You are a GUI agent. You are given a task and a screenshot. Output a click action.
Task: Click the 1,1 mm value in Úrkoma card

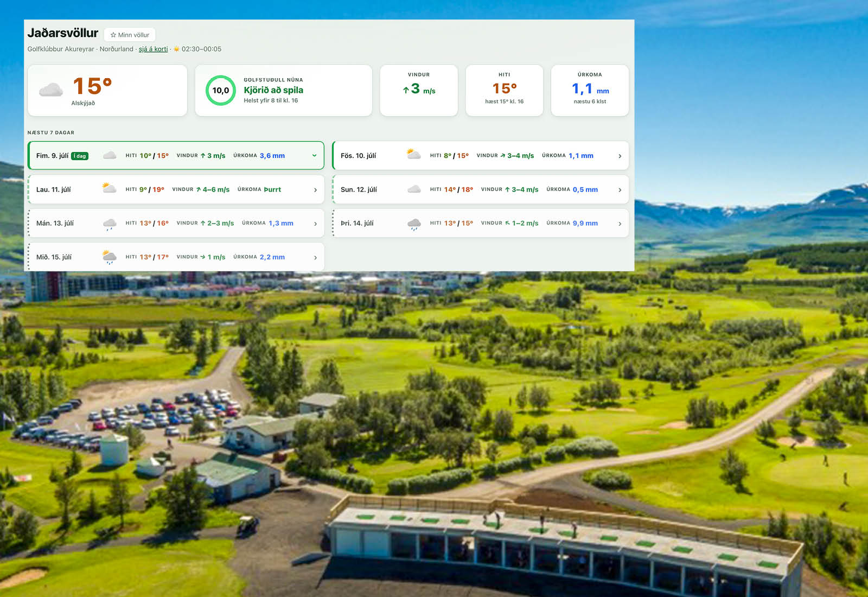click(x=590, y=89)
